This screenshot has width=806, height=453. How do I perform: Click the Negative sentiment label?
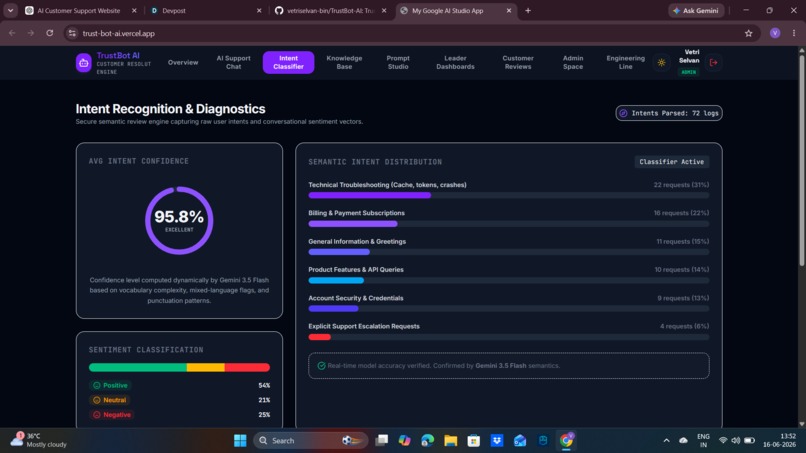click(112, 414)
